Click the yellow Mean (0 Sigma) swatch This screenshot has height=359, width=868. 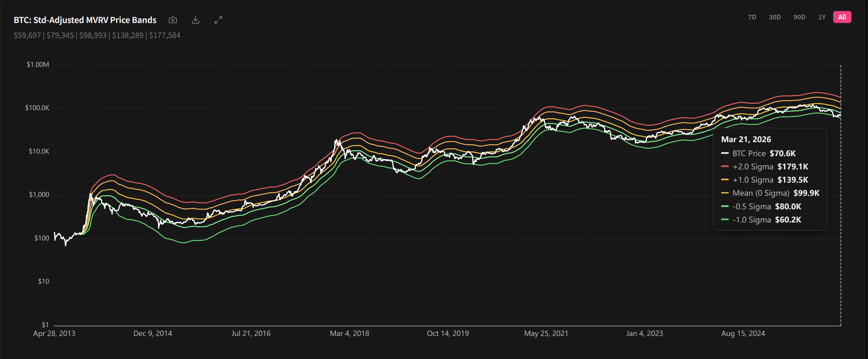coord(725,193)
